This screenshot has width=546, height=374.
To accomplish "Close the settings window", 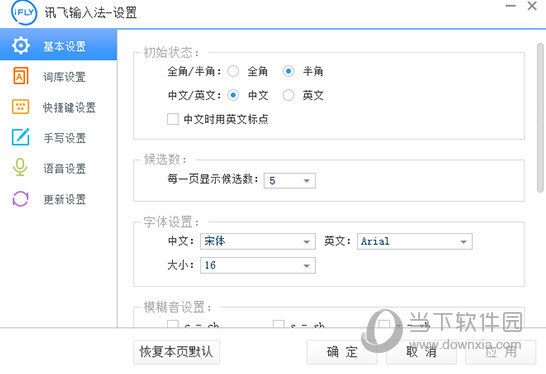I will tap(532, 6).
